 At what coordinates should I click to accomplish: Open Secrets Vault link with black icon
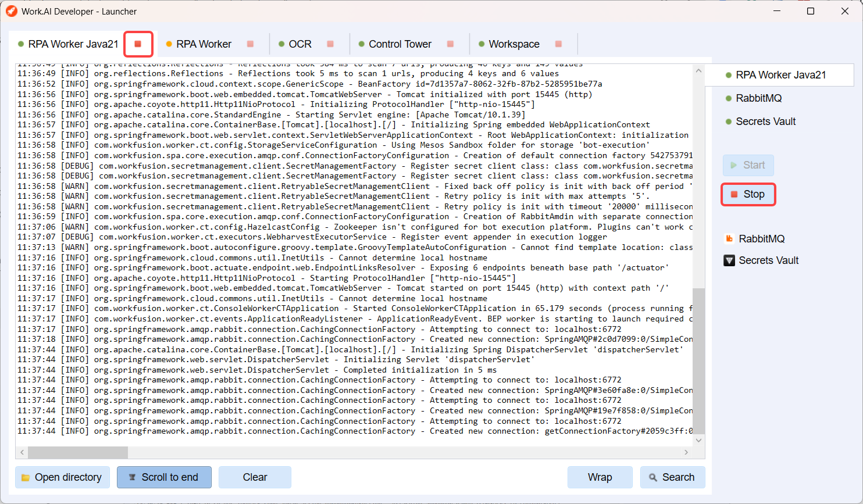(x=768, y=260)
